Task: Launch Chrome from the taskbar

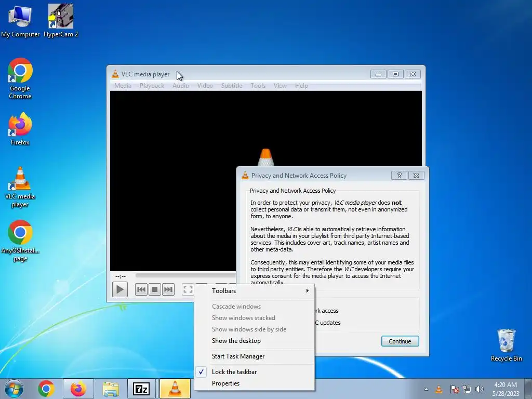Action: point(46,389)
